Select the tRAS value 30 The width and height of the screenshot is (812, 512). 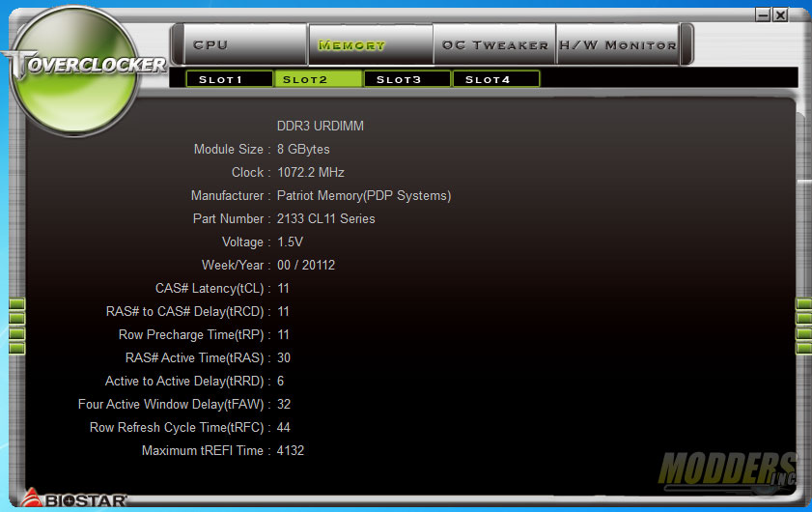(283, 357)
